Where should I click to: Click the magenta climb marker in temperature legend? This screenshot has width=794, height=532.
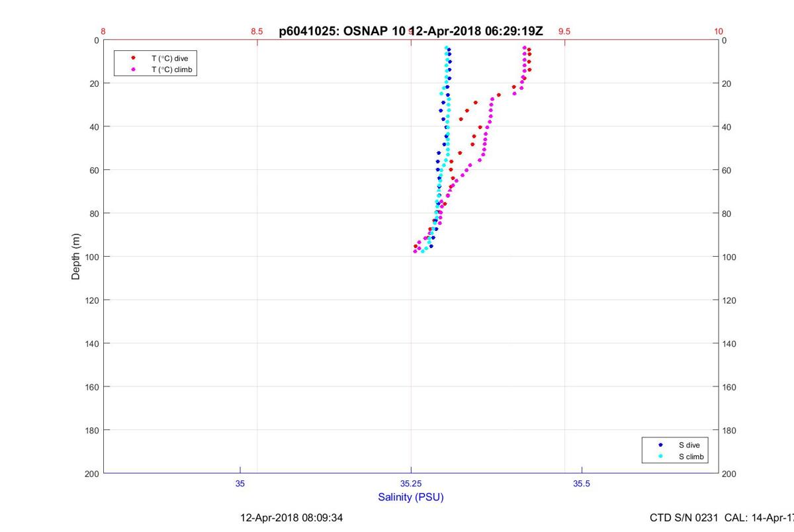[x=133, y=69]
